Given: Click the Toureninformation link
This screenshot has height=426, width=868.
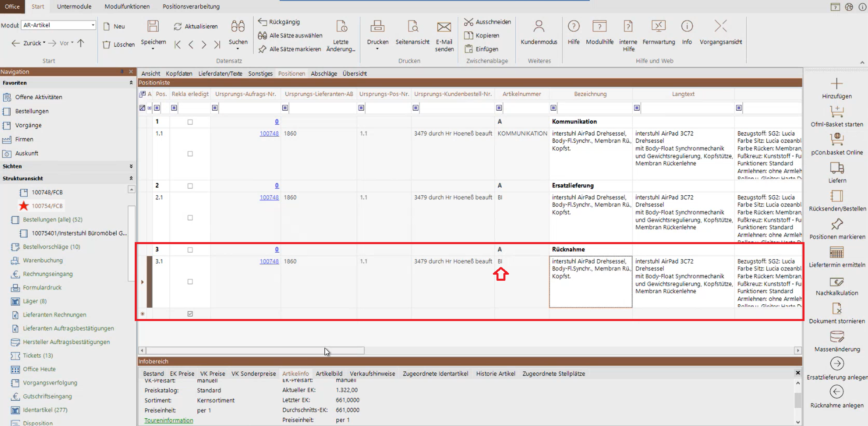Looking at the screenshot, I should pos(168,420).
